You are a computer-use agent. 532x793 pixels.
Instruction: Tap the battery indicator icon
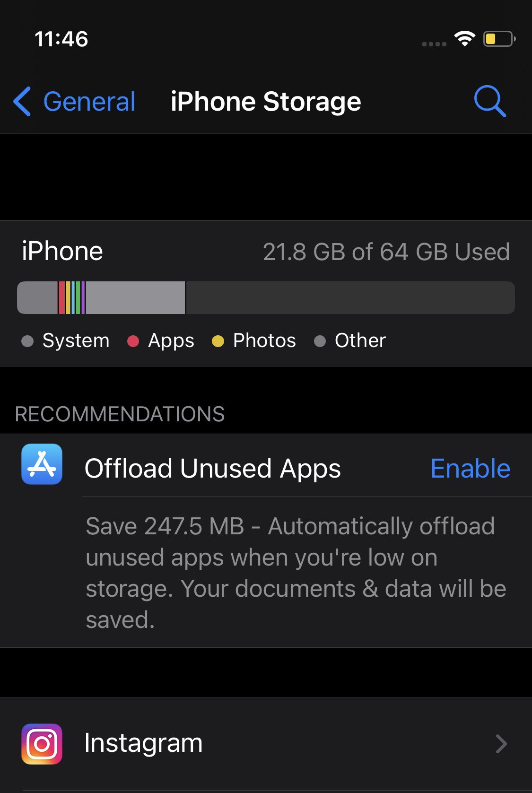tap(498, 39)
